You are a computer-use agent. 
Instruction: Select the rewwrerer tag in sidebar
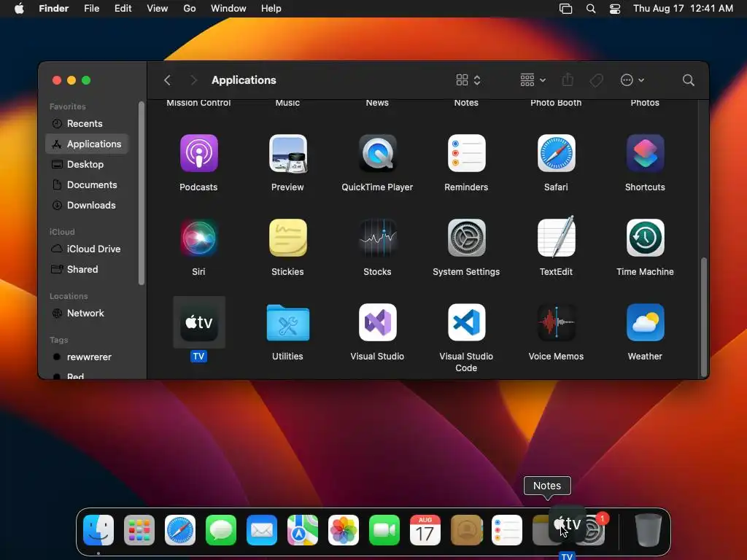point(88,357)
